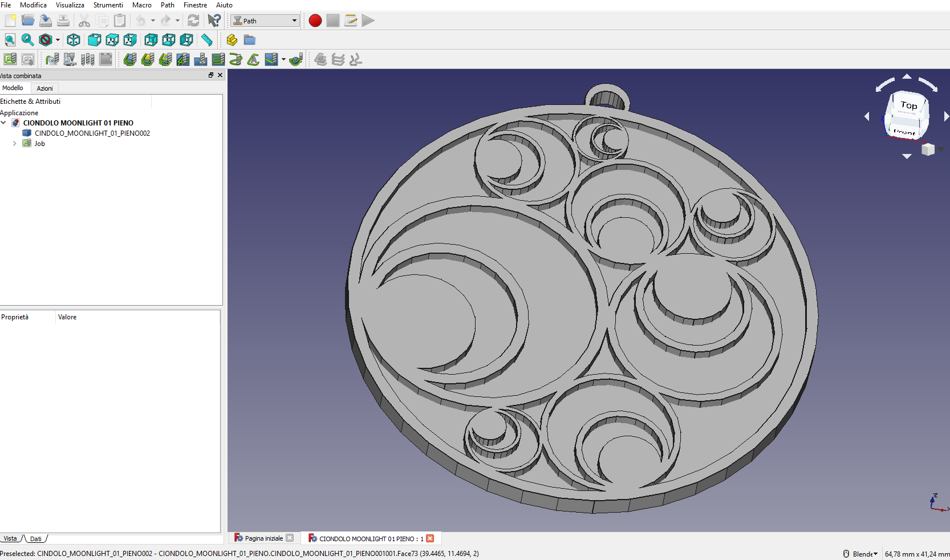Open a file with the folder icon
The width and height of the screenshot is (950, 560).
[28, 21]
